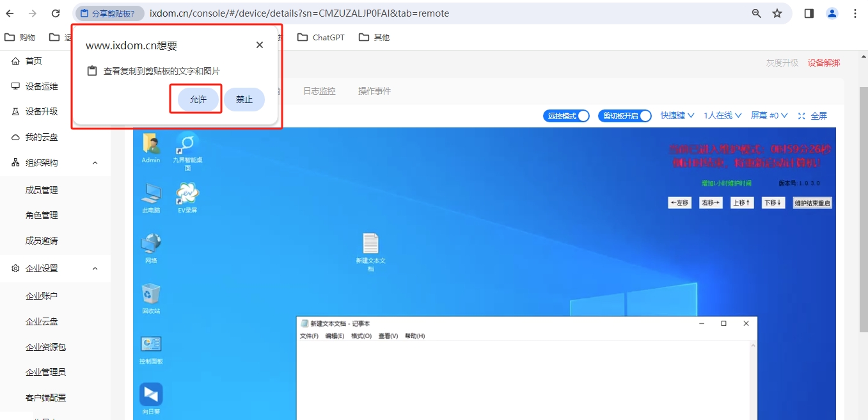Select the 回收站 recycle bin icon
Image resolution: width=868 pixels, height=420 pixels.
click(x=151, y=299)
